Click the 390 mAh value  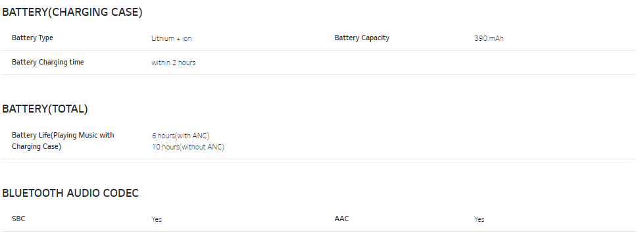[x=489, y=38]
